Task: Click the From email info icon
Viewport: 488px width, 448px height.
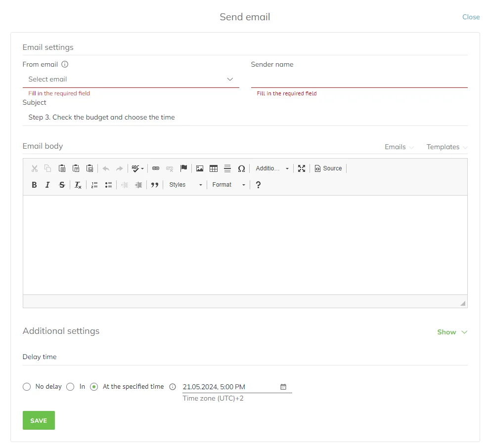Action: tap(65, 64)
